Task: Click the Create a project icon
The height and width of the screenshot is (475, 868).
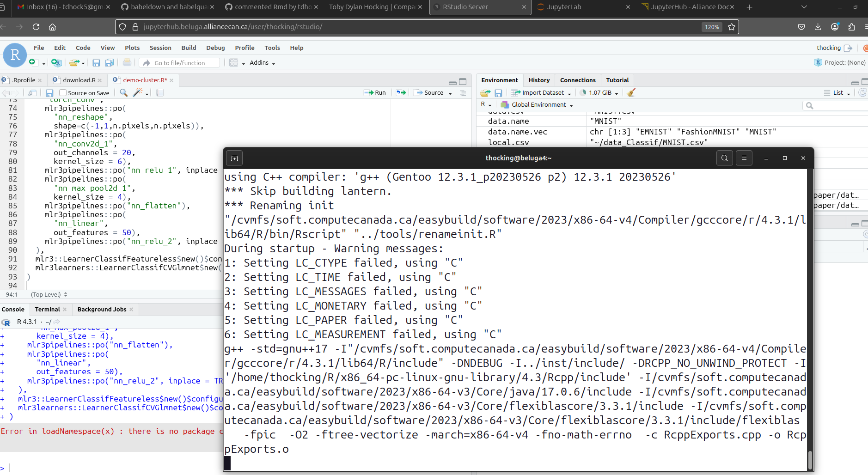Action: [56, 62]
